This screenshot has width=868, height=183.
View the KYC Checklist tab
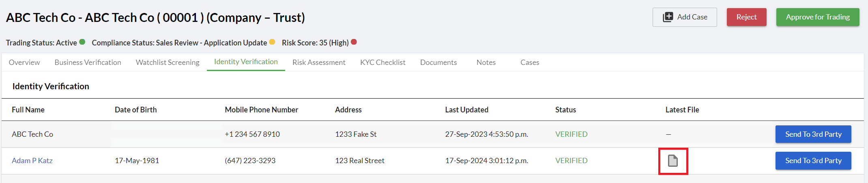pos(382,62)
